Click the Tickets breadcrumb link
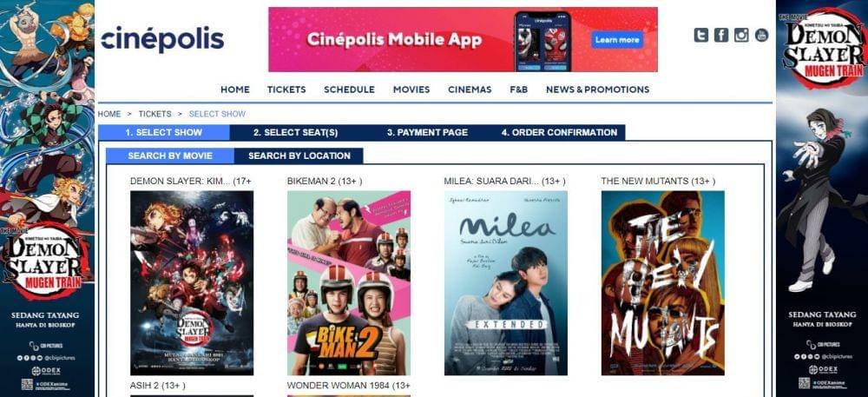Viewport: 868px width, 397px height. (155, 114)
